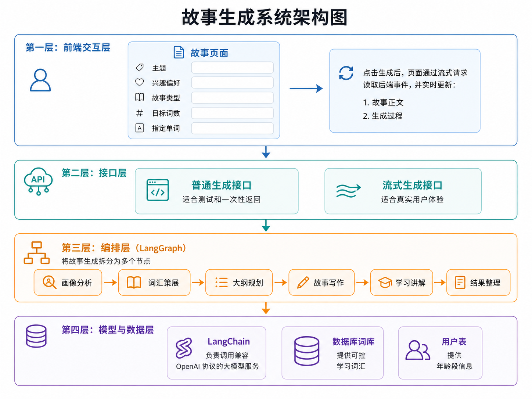Click the text 适合测试和一次性返回
The width and height of the screenshot is (532, 399).
[222, 199]
